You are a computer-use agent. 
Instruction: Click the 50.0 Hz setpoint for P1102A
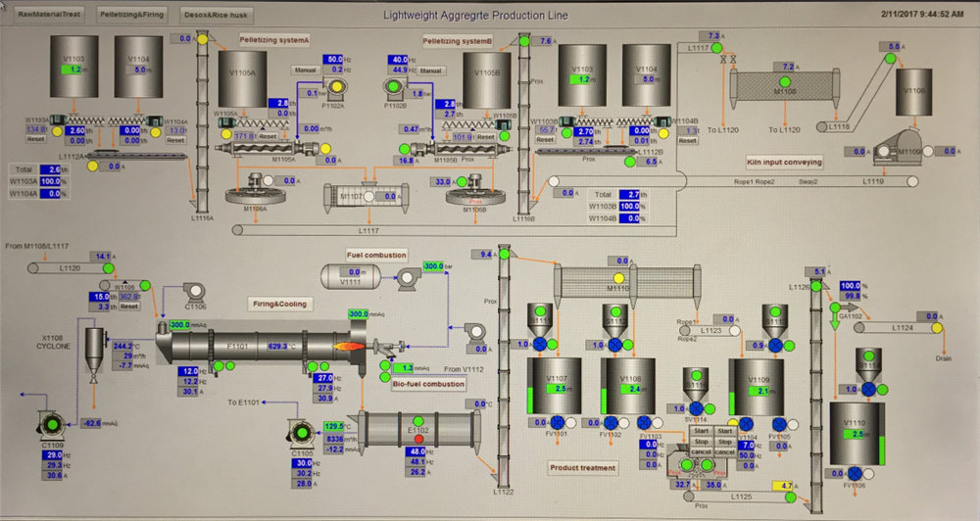[334, 60]
